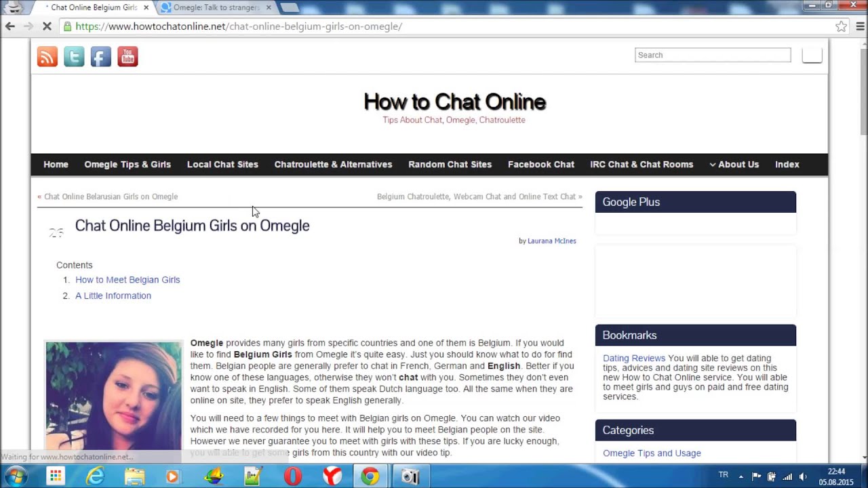
Task: Open Windows Explorer folder in taskbar
Action: tap(134, 476)
